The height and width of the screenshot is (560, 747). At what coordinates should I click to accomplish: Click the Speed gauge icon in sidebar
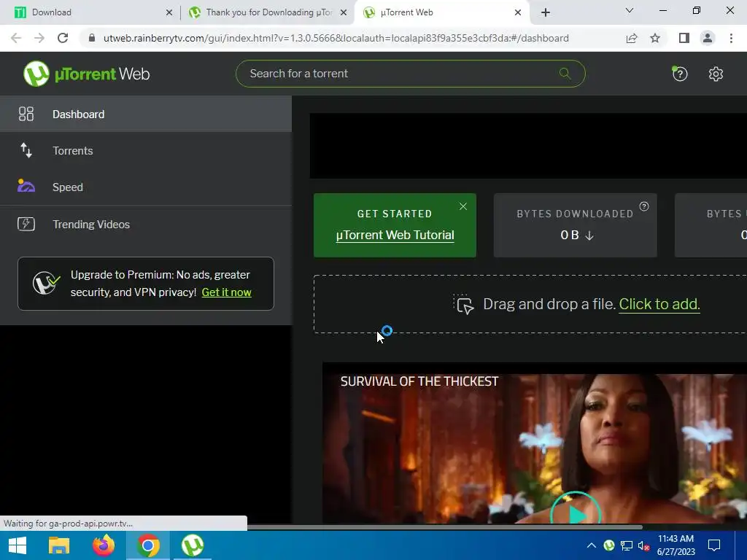pos(26,186)
